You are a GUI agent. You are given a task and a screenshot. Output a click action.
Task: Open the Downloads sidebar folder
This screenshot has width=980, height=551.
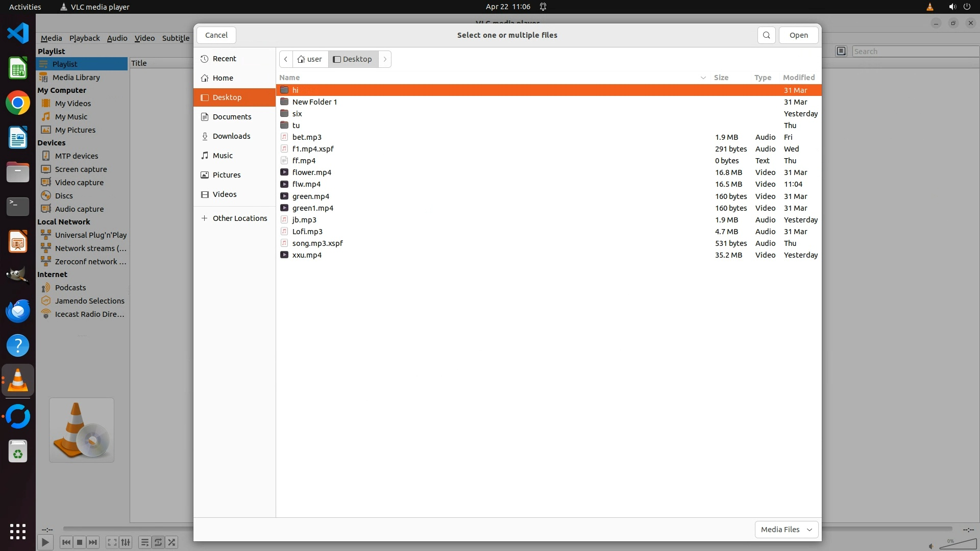(x=231, y=136)
